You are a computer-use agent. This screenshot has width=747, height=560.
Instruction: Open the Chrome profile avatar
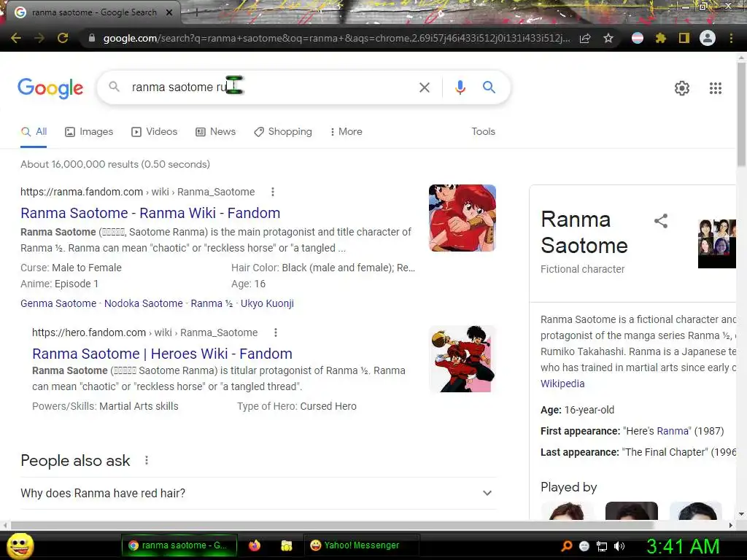[x=708, y=38]
